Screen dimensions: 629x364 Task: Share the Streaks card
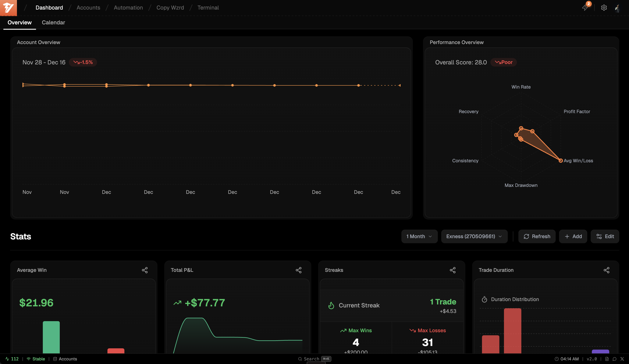click(453, 270)
